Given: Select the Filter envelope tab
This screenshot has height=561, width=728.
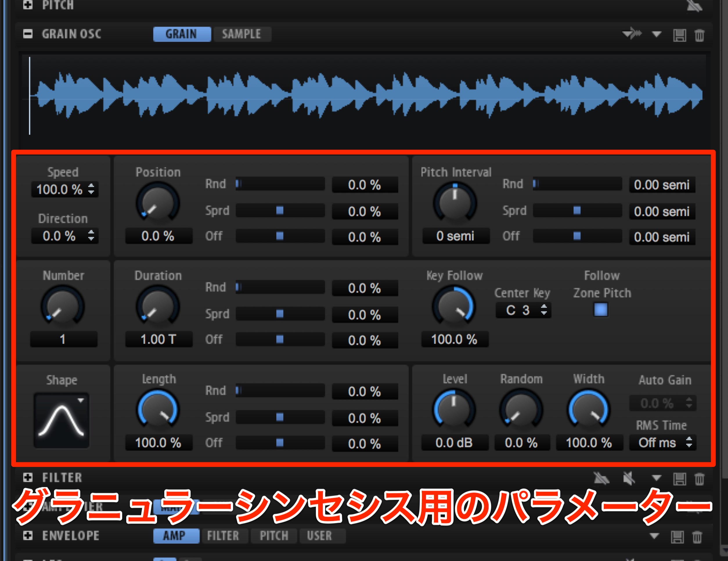Looking at the screenshot, I should pyautogui.click(x=223, y=536).
